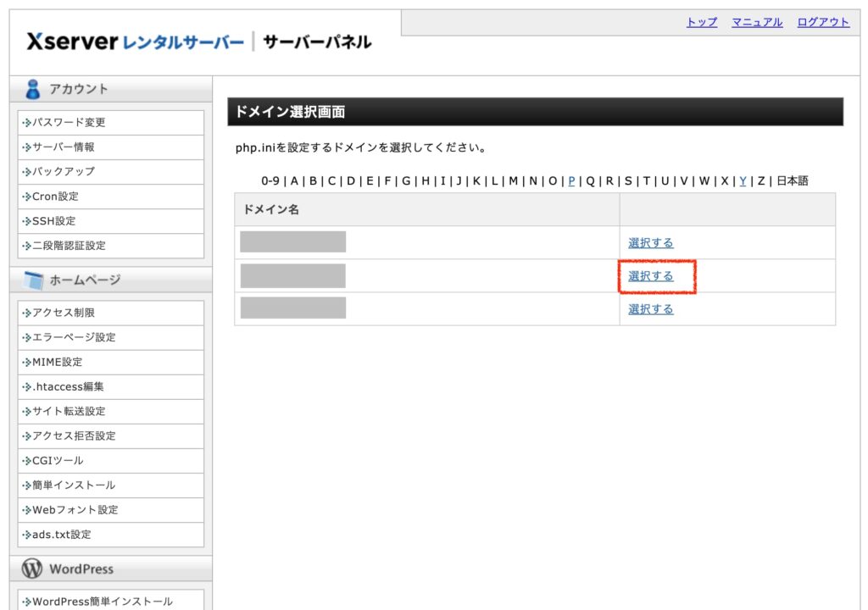The image size is (868, 610).
Task: Click letter S in alphabet index
Action: (x=628, y=181)
